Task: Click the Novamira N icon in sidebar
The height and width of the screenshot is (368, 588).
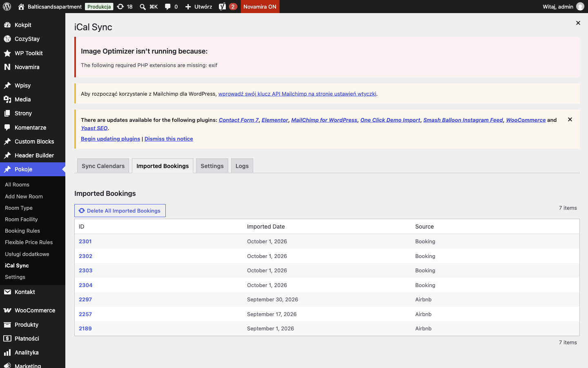Action: click(7, 67)
